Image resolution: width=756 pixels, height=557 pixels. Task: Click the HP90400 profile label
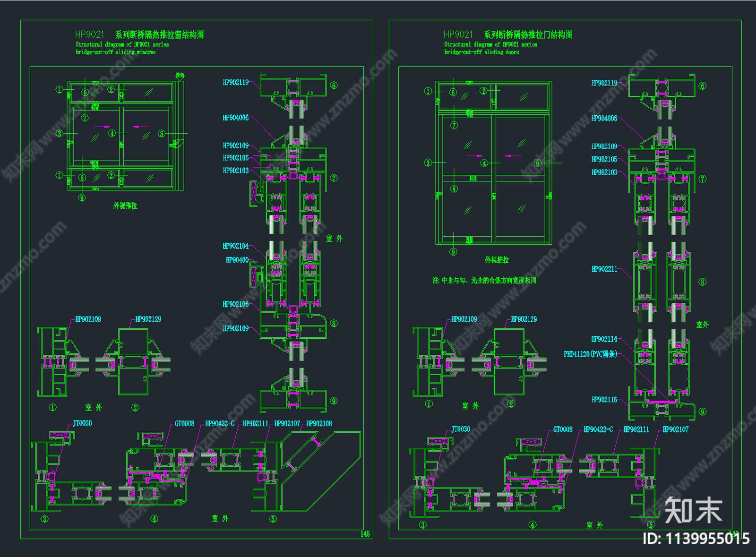coord(237,260)
